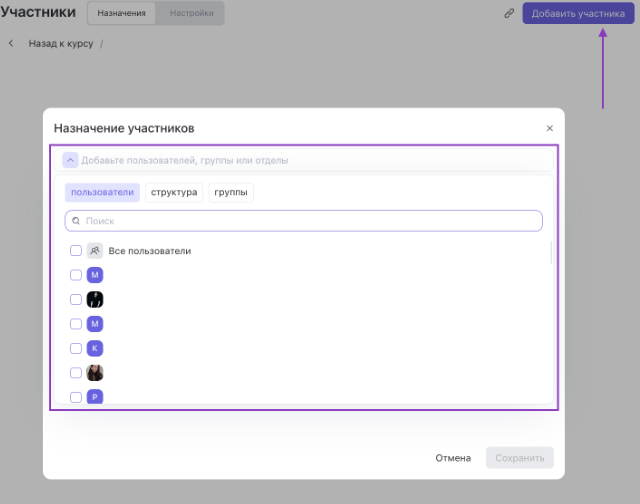Click the first purple "M" user avatar
Viewport: 640px width, 504px height.
click(x=95, y=275)
